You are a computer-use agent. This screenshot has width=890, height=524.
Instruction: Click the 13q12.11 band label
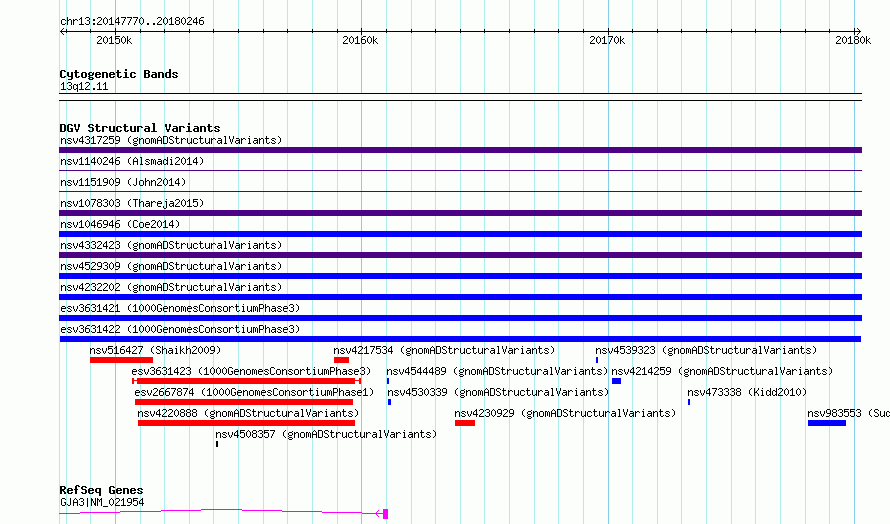coord(84,86)
